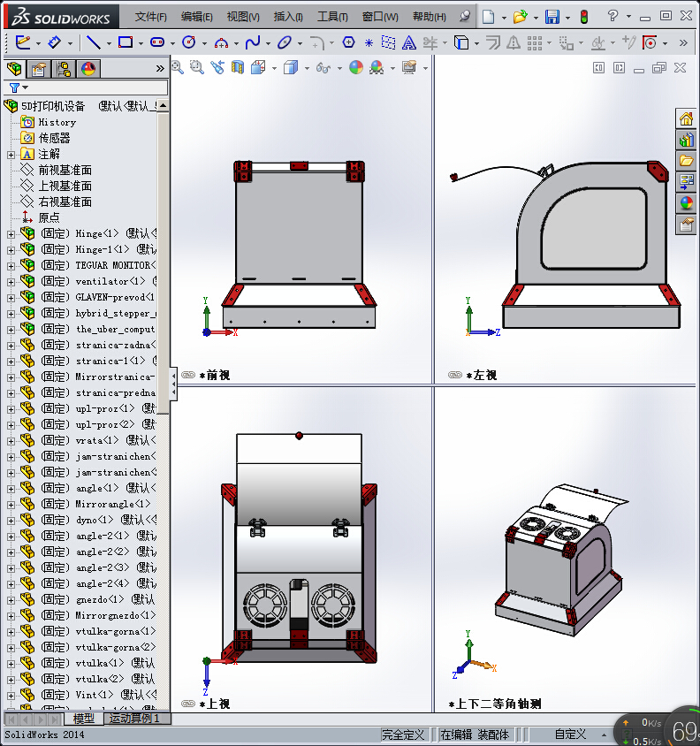Open the 文件(F) menu

pyautogui.click(x=150, y=17)
